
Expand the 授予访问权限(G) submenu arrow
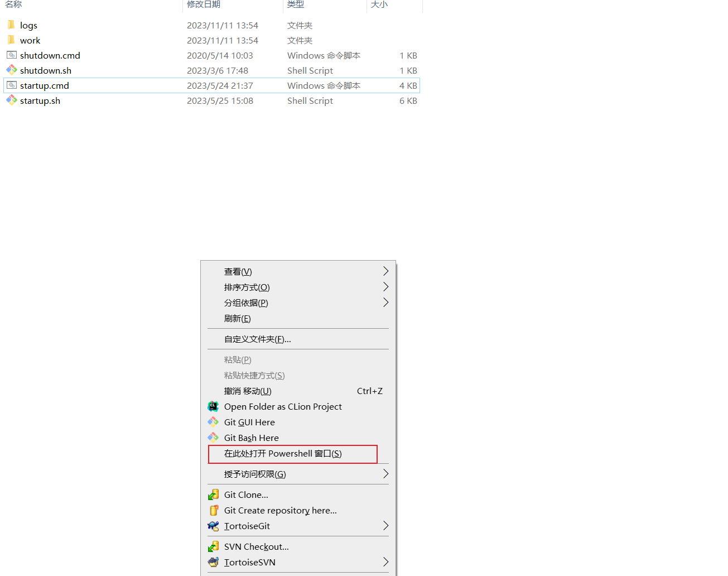click(x=385, y=474)
